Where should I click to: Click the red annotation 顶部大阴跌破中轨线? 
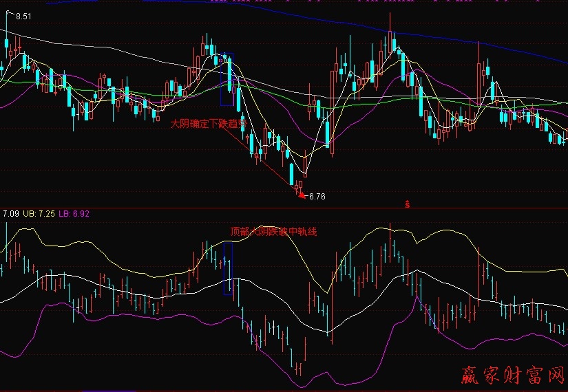tap(273, 232)
